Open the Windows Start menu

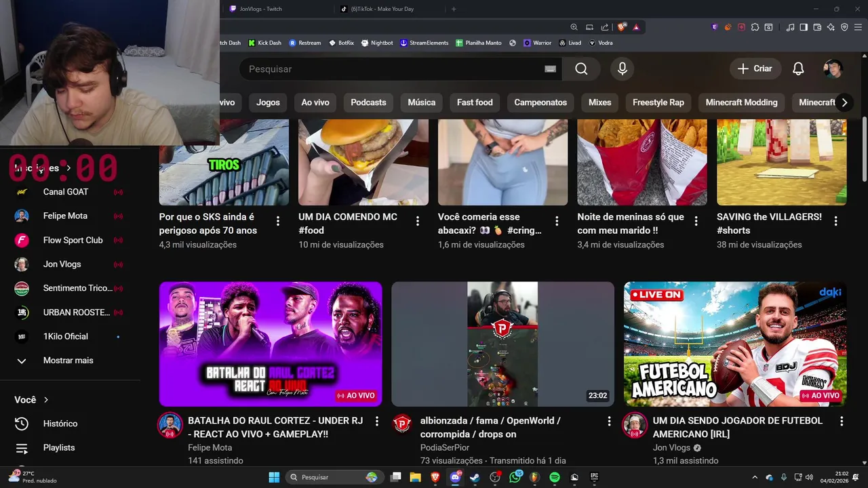pyautogui.click(x=274, y=477)
